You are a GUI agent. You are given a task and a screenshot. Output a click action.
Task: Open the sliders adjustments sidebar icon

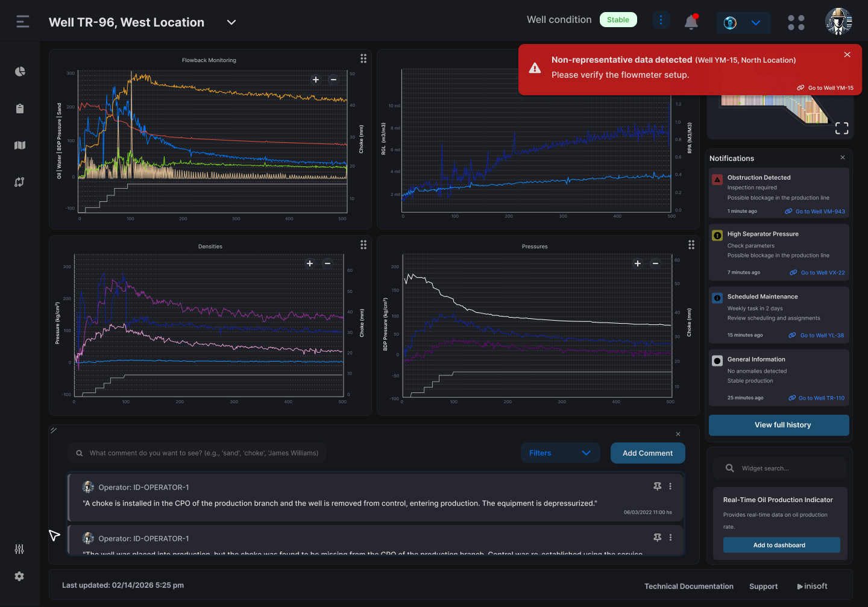pos(19,549)
